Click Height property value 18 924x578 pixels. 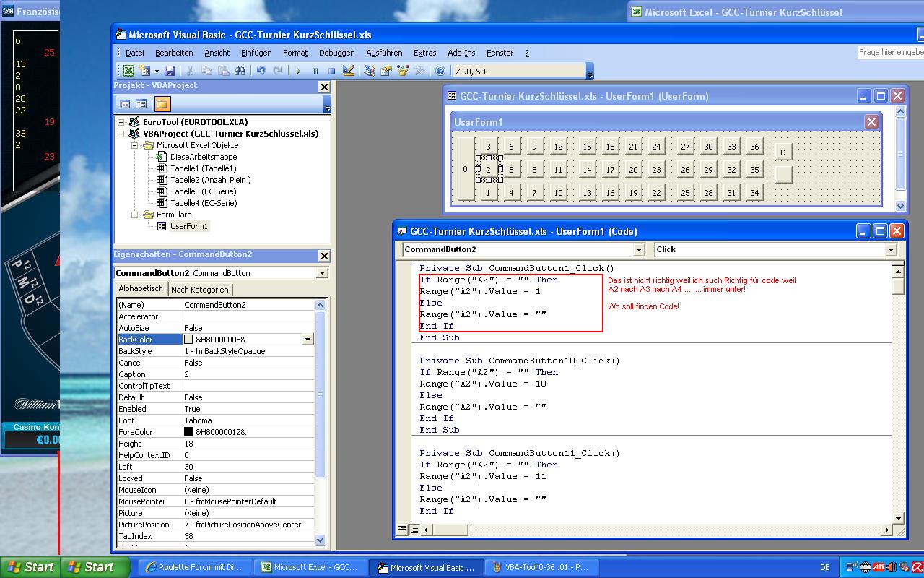click(248, 444)
